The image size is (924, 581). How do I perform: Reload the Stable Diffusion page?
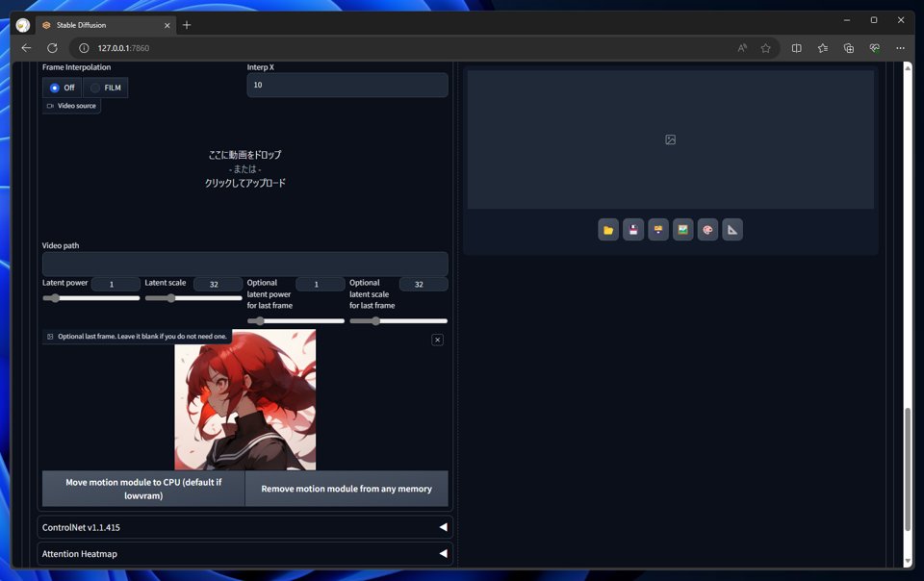coord(52,48)
